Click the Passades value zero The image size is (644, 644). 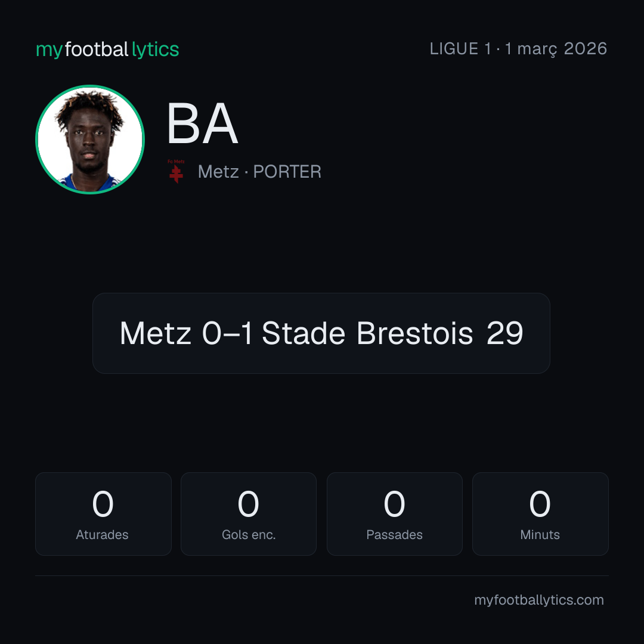[x=394, y=504]
